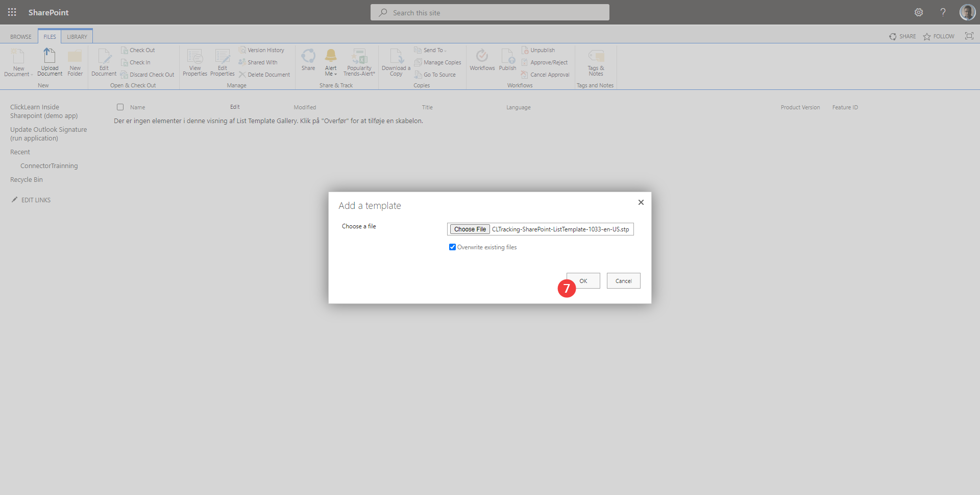Open Version History
The height and width of the screenshot is (495, 980).
click(261, 50)
